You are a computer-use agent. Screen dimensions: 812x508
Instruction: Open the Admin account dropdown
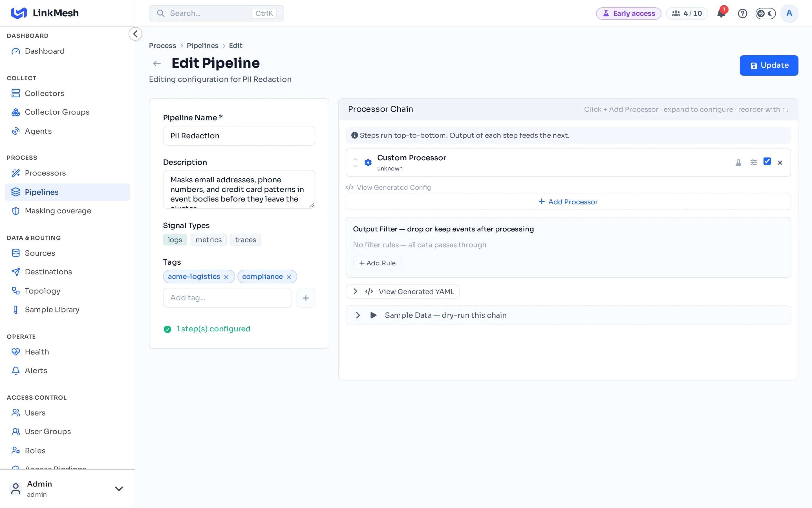tap(67, 489)
